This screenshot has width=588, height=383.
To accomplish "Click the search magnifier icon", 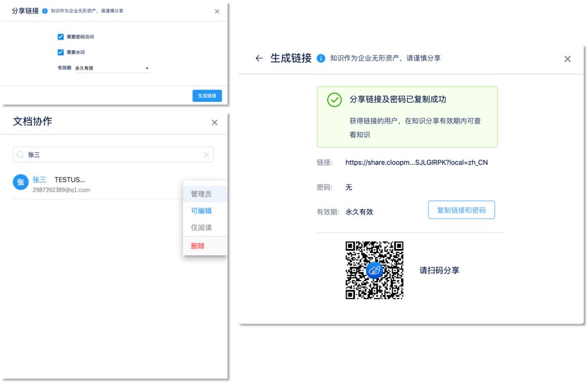I will pos(21,155).
